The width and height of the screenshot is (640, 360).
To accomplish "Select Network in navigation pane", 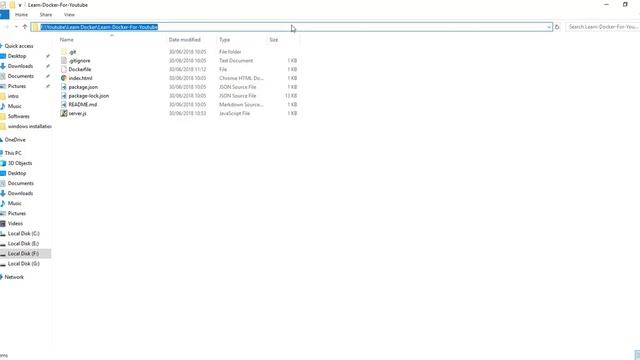I will coord(14,277).
